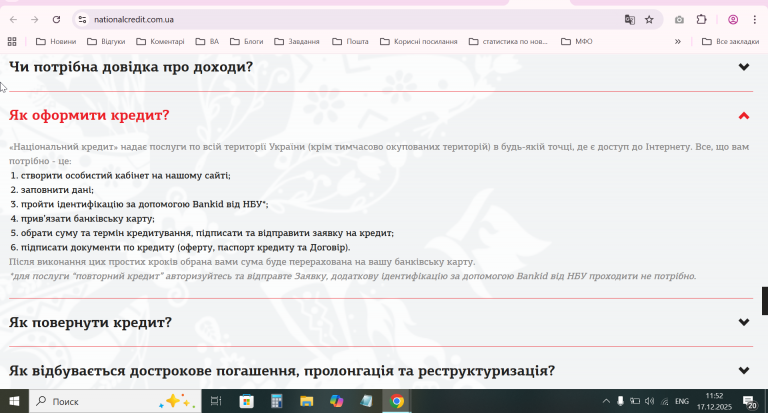
Task: Click step 2 text заповнити дані
Action: (57, 190)
